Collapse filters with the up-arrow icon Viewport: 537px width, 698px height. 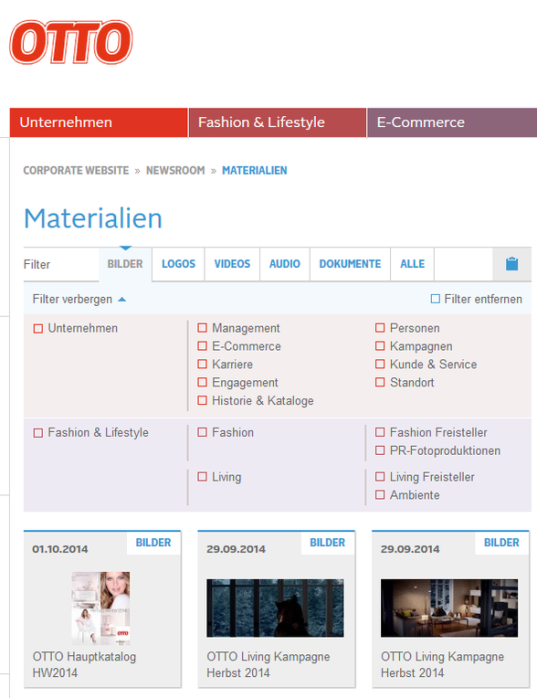[x=122, y=300]
